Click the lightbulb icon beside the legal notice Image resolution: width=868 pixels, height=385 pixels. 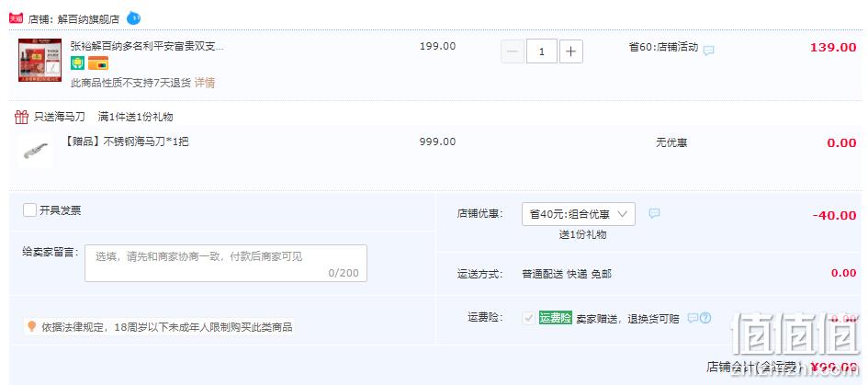click(x=31, y=326)
